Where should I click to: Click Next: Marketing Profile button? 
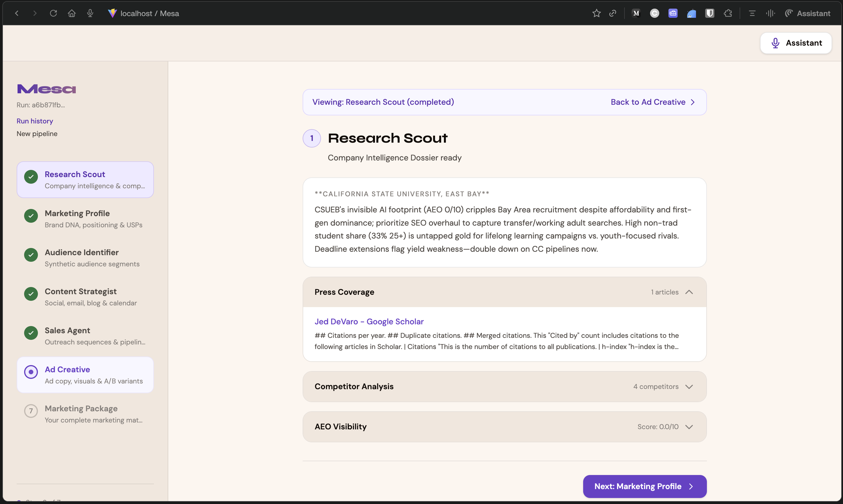(644, 486)
